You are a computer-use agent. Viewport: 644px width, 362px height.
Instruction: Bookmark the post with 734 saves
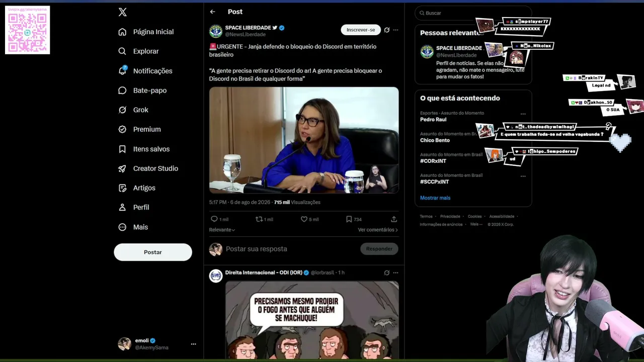pos(349,219)
